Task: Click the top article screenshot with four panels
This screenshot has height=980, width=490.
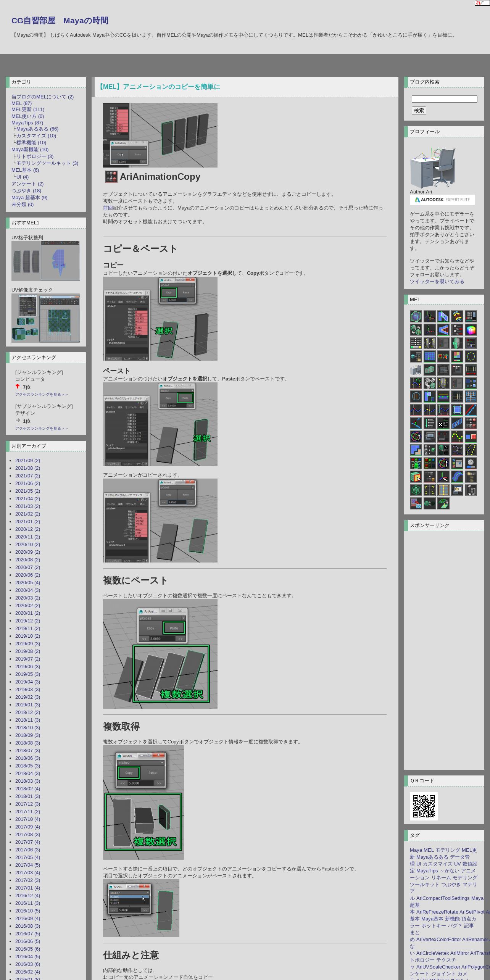Action: (160, 135)
